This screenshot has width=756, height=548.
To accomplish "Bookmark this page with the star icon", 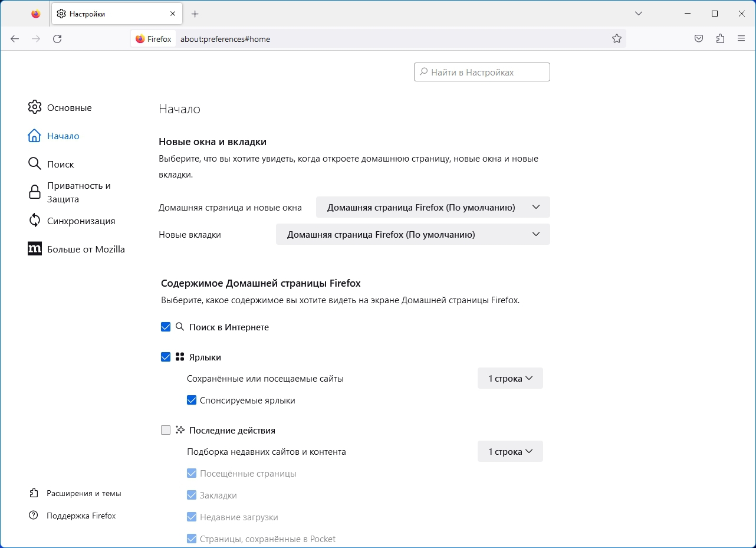I will click(x=617, y=39).
